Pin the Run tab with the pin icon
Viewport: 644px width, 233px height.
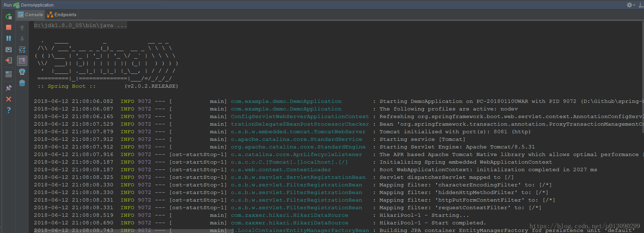click(x=9, y=88)
